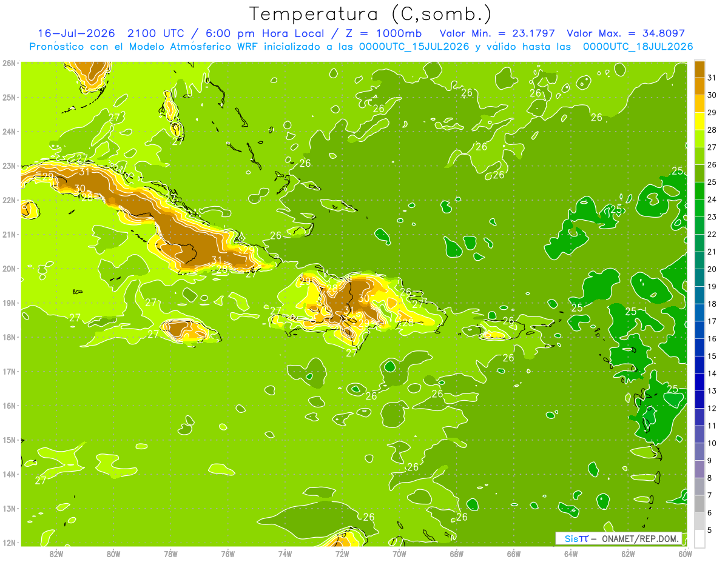Click the orange swatch between 30 and 31
Image resolution: width=728 pixels, height=562 pixels.
pyautogui.click(x=700, y=85)
